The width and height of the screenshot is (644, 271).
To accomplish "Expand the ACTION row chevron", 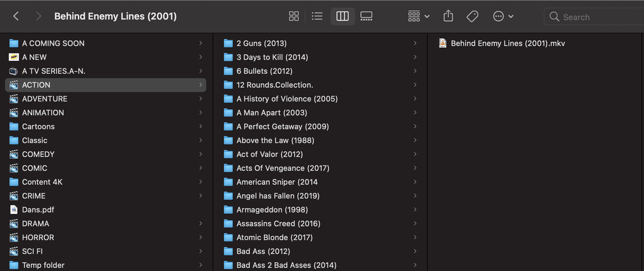I will pyautogui.click(x=200, y=85).
